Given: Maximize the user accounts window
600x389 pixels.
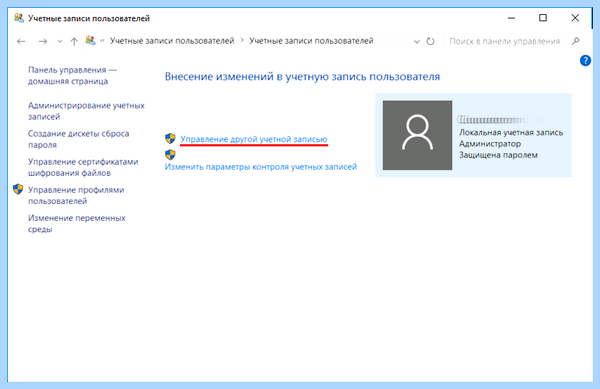Looking at the screenshot, I should 543,18.
